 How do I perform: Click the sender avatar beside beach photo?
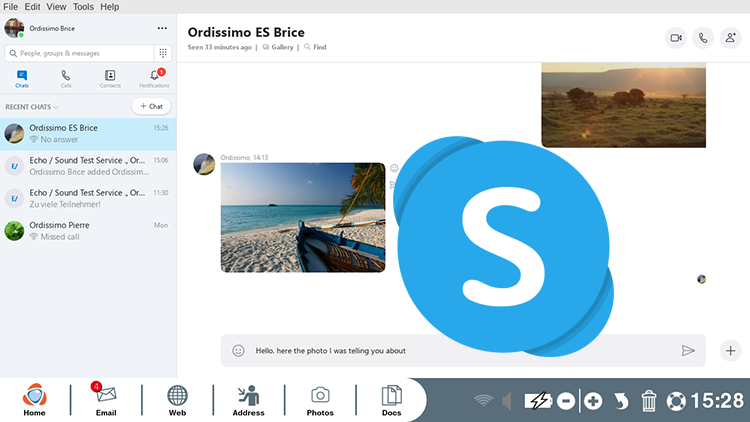tap(204, 164)
